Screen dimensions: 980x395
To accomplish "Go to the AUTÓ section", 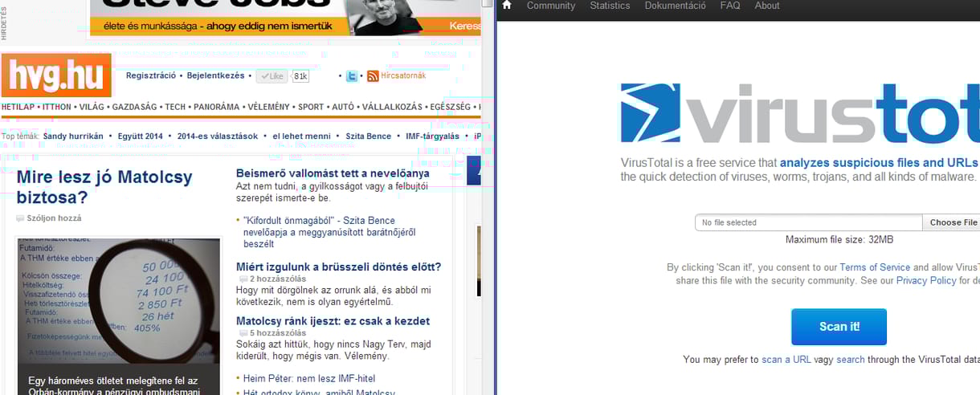I will (343, 107).
